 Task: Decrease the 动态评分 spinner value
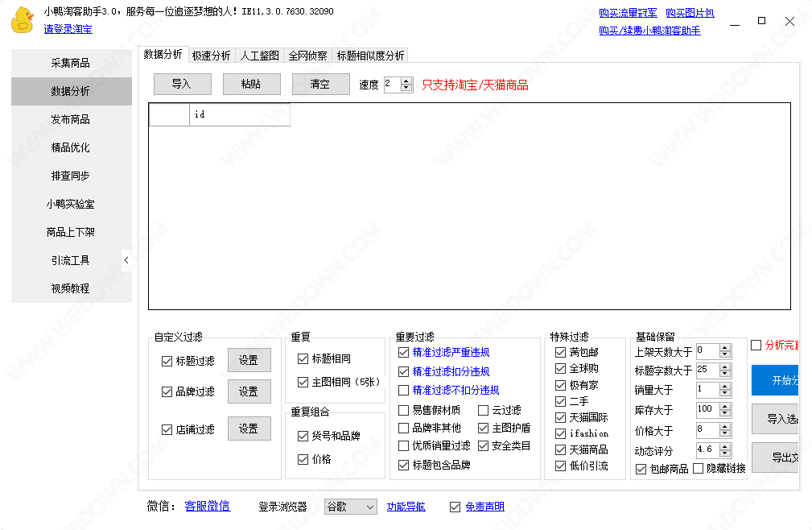(x=724, y=454)
